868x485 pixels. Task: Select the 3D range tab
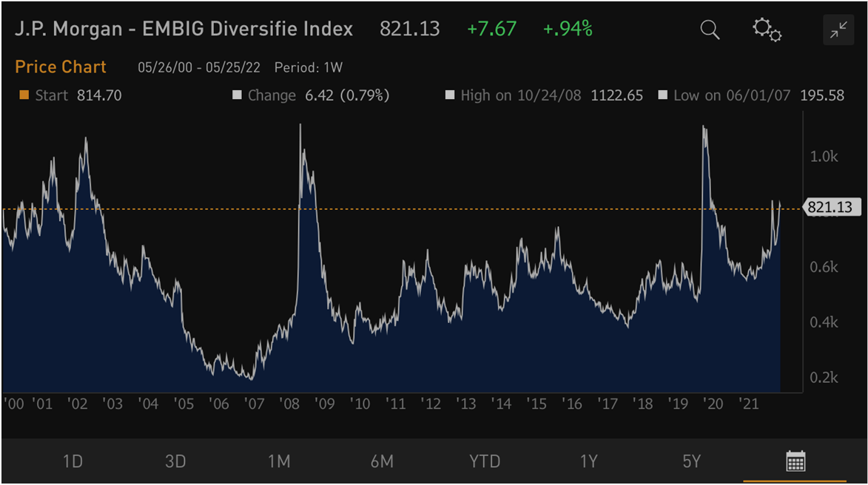(175, 461)
